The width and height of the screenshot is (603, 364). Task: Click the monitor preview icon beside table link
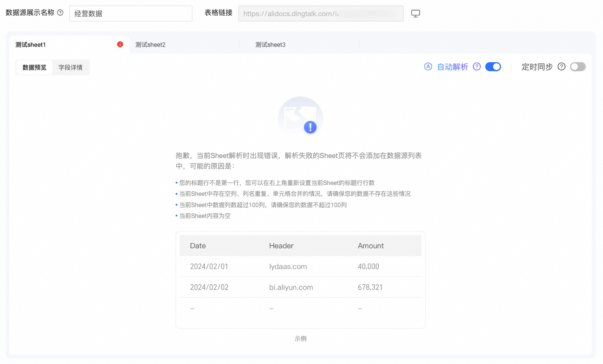(415, 13)
